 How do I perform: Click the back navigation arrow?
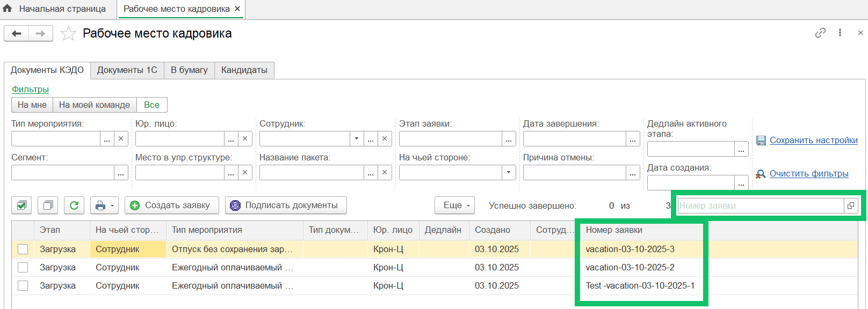click(x=17, y=33)
